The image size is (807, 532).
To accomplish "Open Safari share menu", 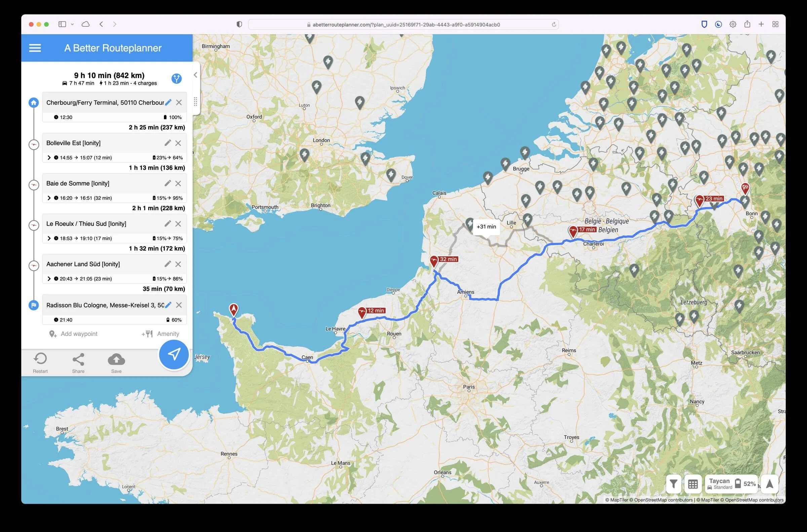I will pyautogui.click(x=747, y=24).
